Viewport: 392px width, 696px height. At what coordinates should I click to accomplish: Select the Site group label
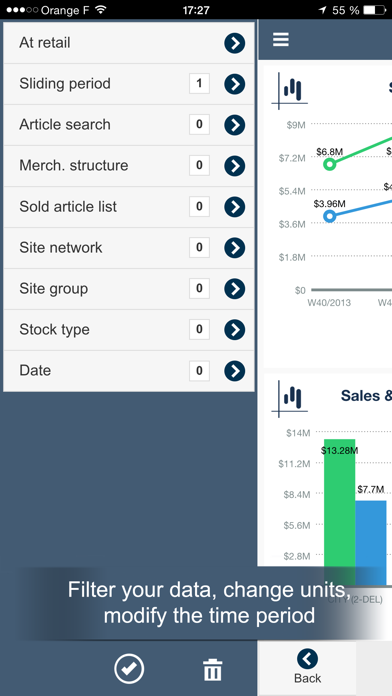[54, 289]
